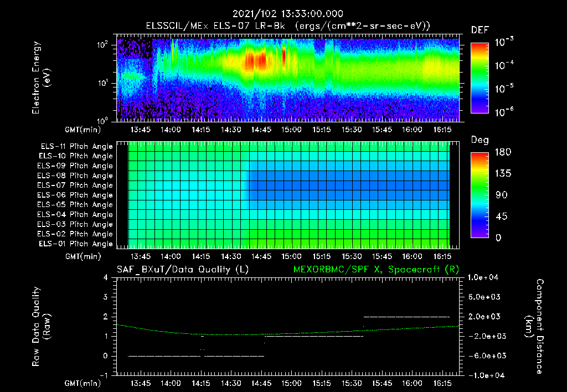The width and height of the screenshot is (567, 392).
Task: Click the 90 degree scale value
Action: [x=502, y=195]
